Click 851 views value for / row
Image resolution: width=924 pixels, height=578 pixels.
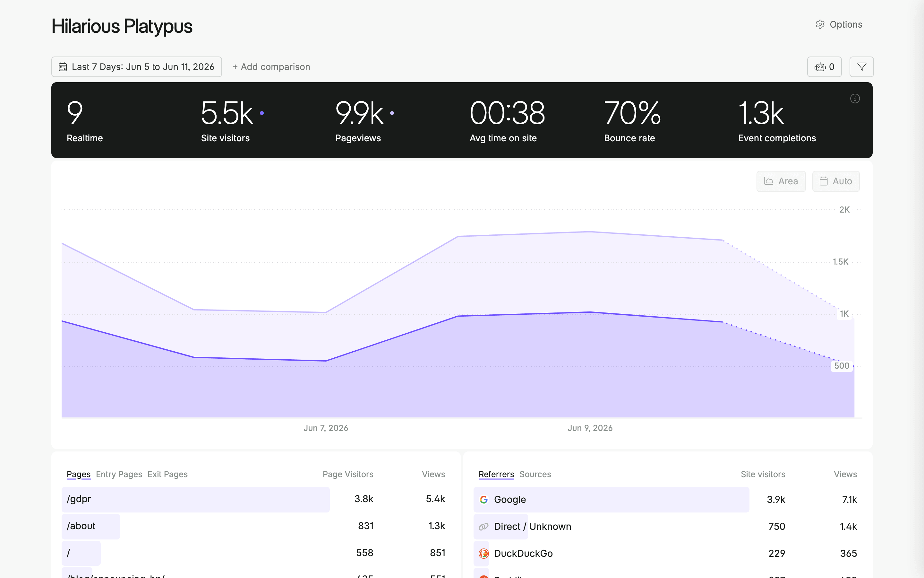point(438,553)
